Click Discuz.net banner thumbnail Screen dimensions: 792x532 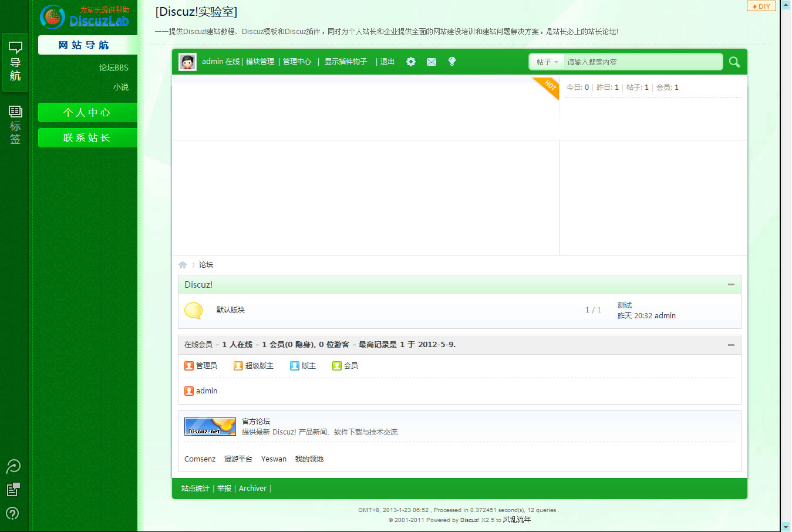(210, 426)
